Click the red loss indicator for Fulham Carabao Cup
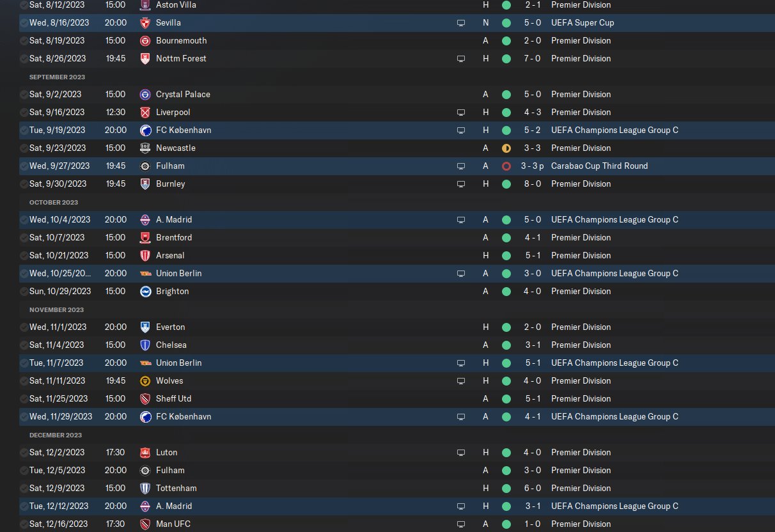775x532 pixels. point(506,166)
